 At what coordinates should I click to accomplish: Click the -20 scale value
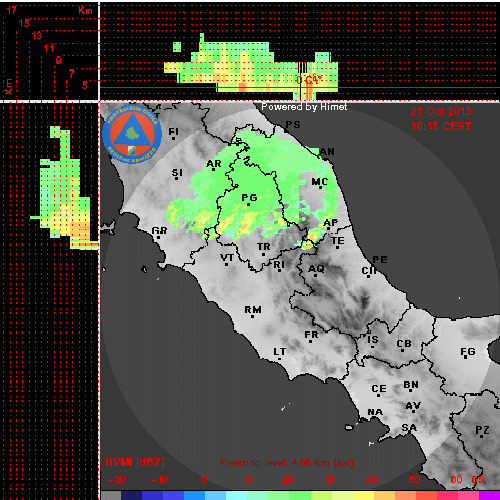click(117, 480)
